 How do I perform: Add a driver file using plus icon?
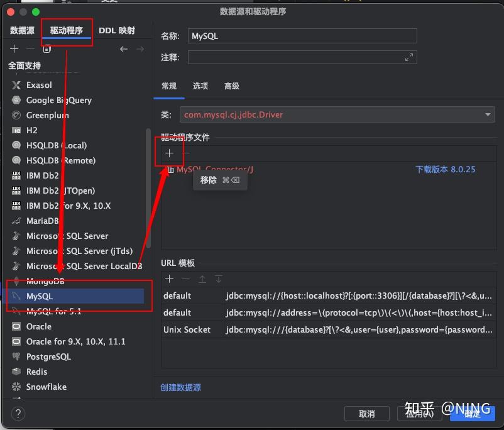(168, 152)
